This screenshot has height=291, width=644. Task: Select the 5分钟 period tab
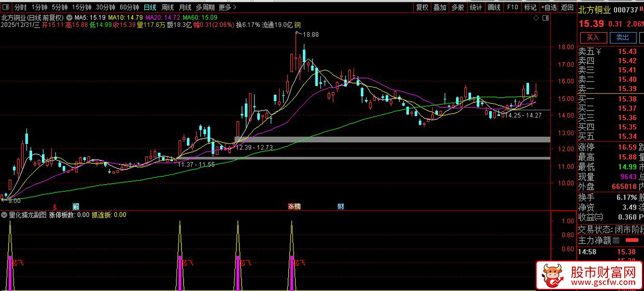[60, 8]
